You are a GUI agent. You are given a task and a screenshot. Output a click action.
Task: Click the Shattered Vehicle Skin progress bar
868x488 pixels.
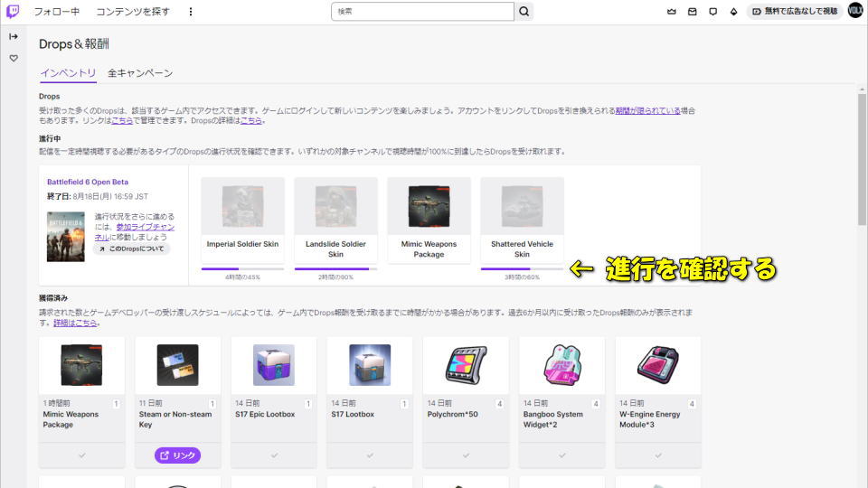tap(522, 269)
